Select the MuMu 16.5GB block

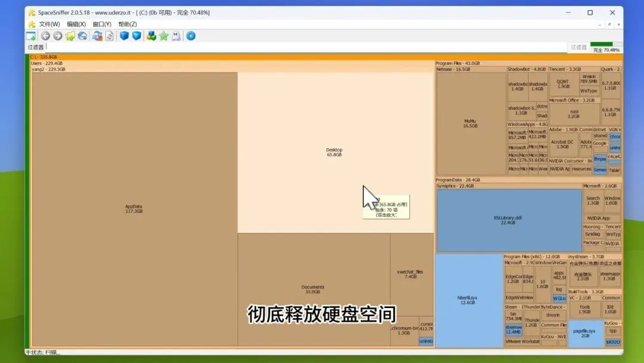470,124
